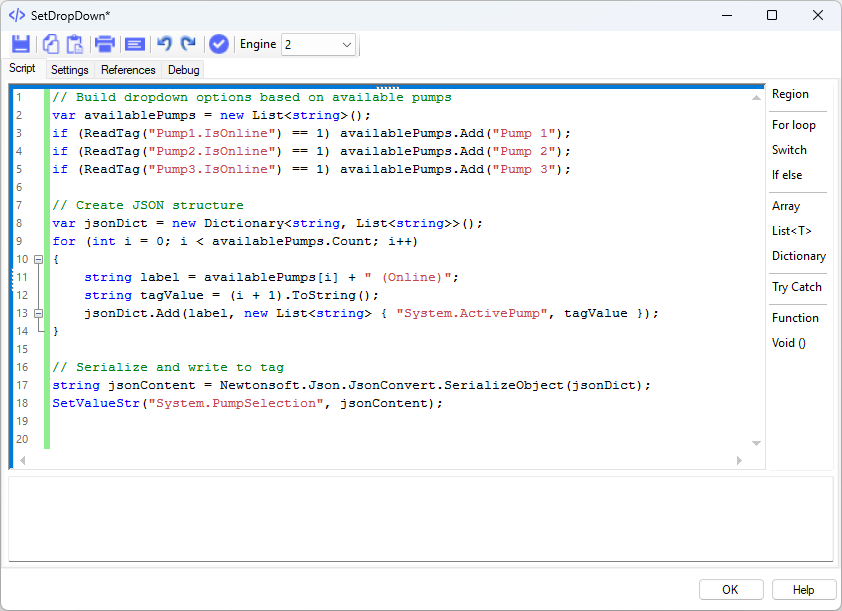Viewport: 842px width, 611px height.
Task: Insert a For loop snippet
Action: tap(794, 125)
